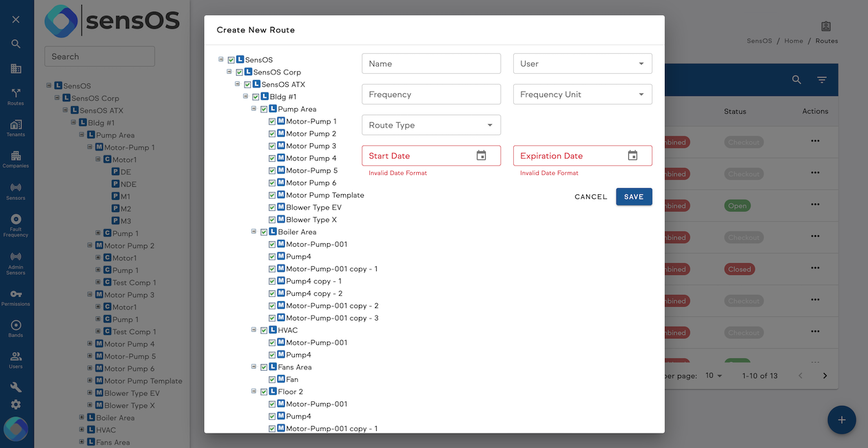
Task: Collapse HVAC node in the dialog tree
Action: [254, 330]
